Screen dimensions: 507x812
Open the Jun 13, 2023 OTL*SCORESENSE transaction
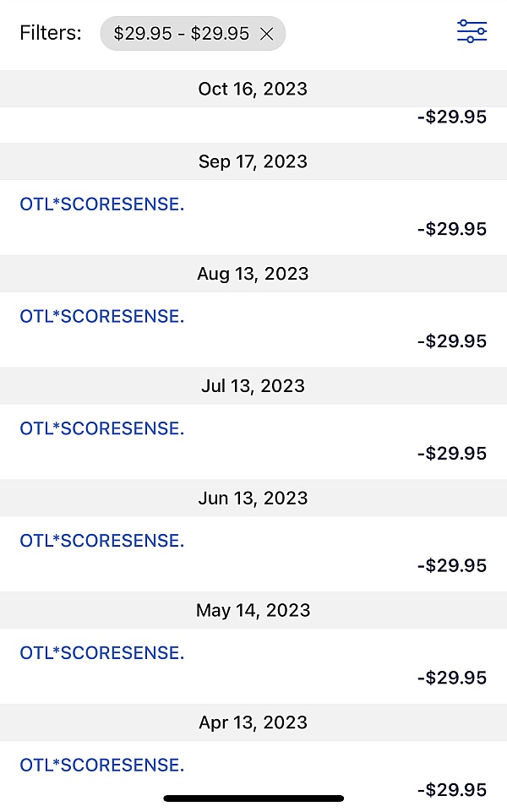coord(101,541)
